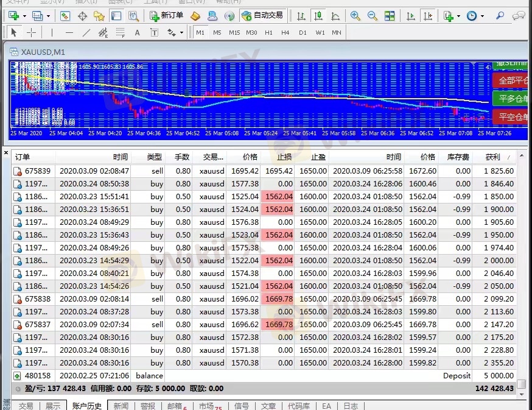
Task: Select the line chart type icon
Action: pos(334,16)
